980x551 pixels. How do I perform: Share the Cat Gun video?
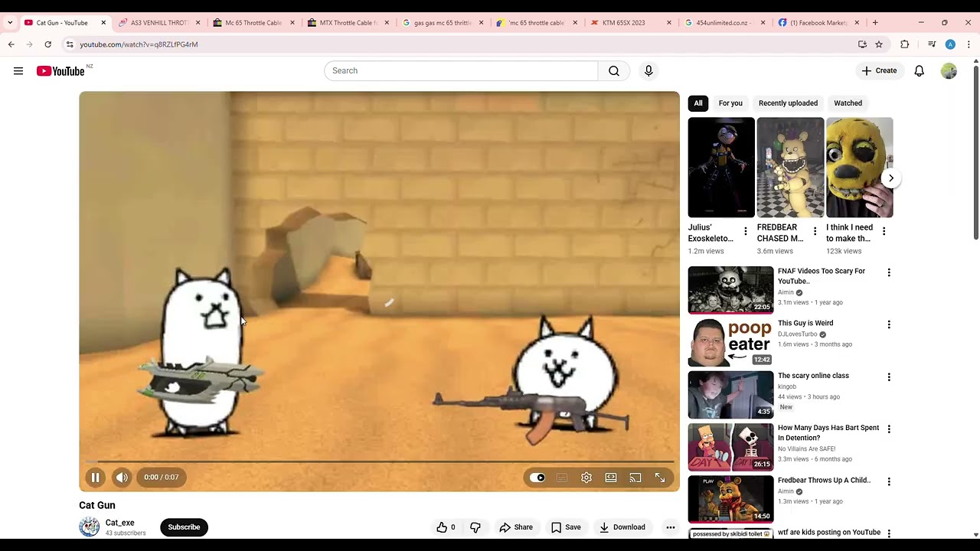click(x=516, y=527)
